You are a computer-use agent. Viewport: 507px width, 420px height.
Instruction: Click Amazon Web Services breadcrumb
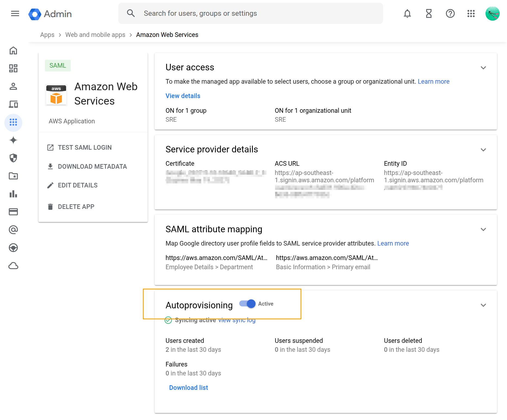click(x=167, y=35)
